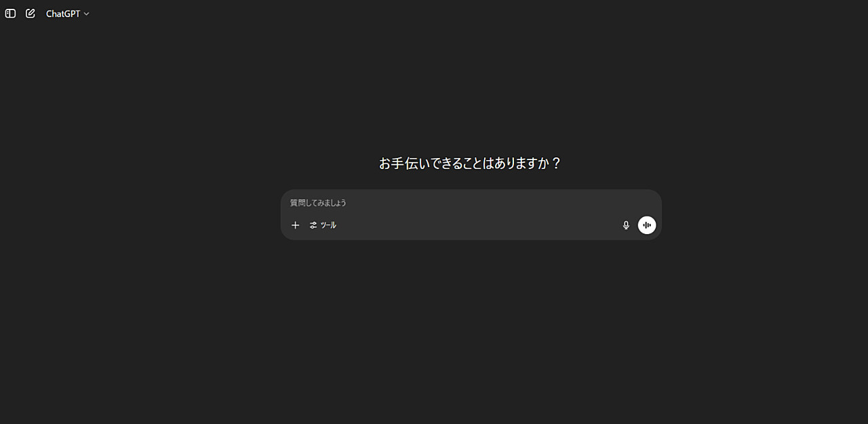Open the ChatGPT model dropdown label
Screen dimensions: 868x424
(68, 14)
